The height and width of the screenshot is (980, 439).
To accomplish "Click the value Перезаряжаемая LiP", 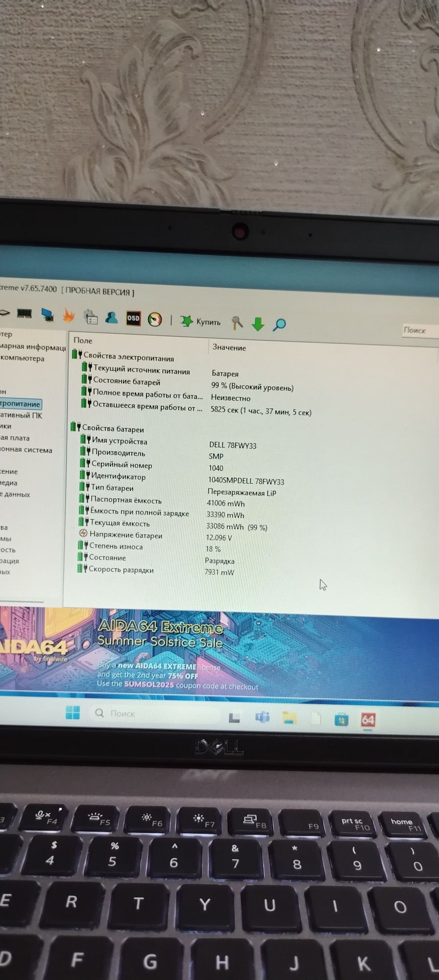I will tap(242, 492).
